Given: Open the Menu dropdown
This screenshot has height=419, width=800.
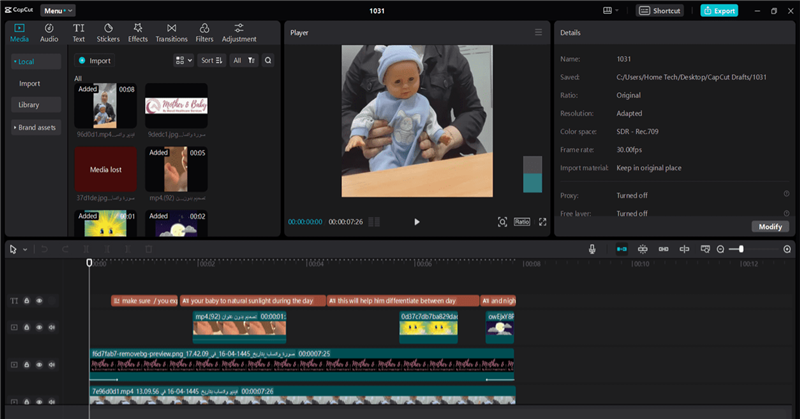Looking at the screenshot, I should tap(56, 10).
